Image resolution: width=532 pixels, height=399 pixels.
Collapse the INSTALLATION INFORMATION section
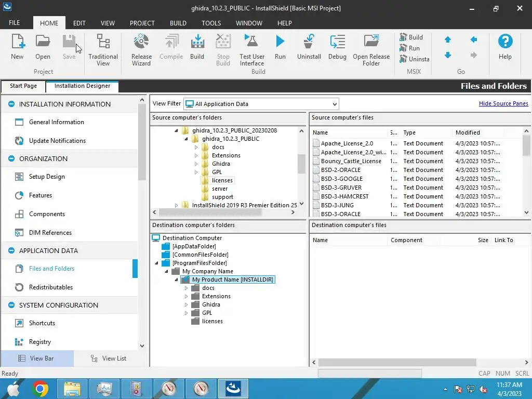pyautogui.click(x=11, y=104)
